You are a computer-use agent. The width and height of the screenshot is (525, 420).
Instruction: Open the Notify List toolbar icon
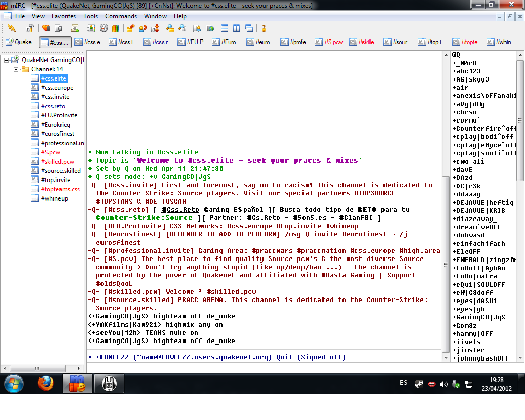point(197,29)
